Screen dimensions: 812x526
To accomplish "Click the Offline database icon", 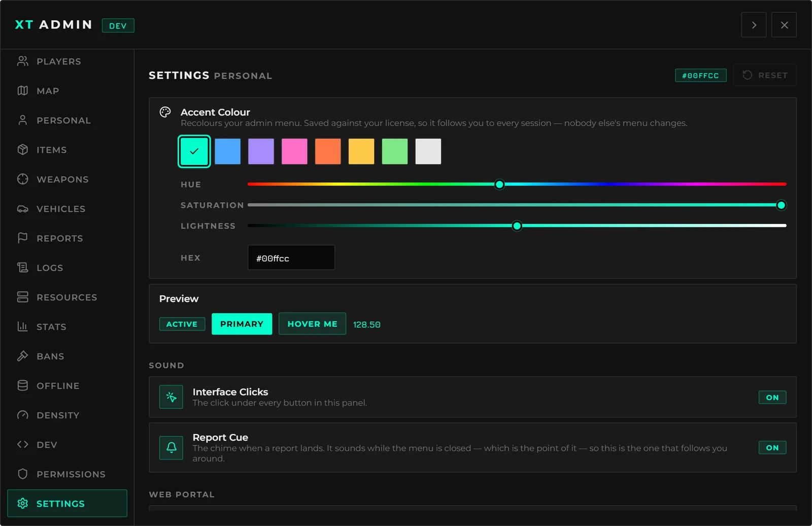I will (x=23, y=385).
